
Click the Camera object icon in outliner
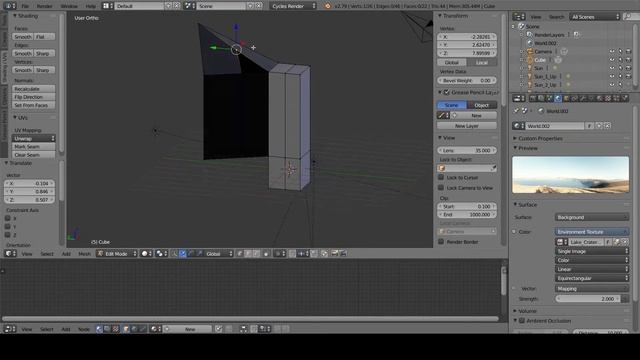click(x=530, y=51)
